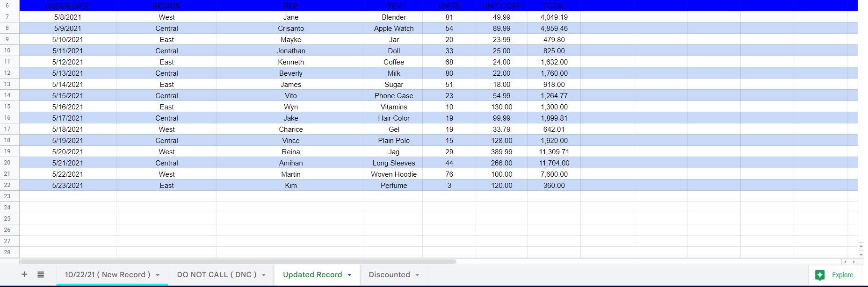Viewport: 868px width, 287px height.
Task: Select row header 22
Action: (9, 185)
